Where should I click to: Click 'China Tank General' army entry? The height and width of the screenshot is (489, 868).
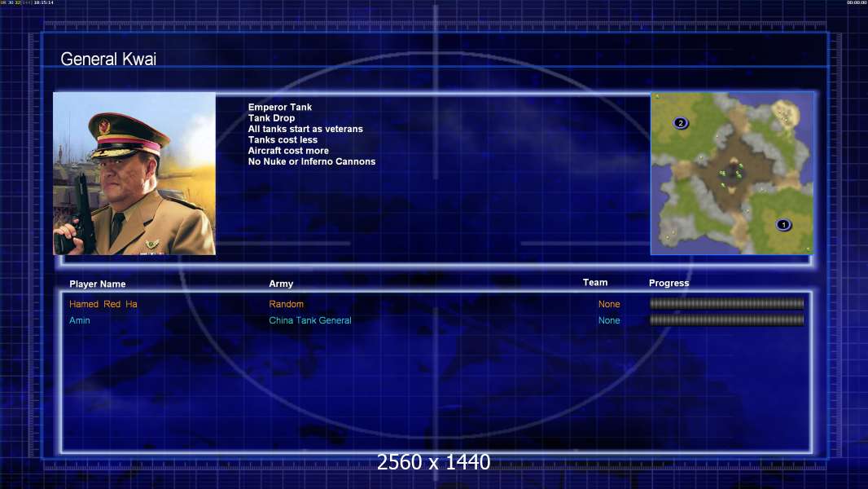pos(310,320)
